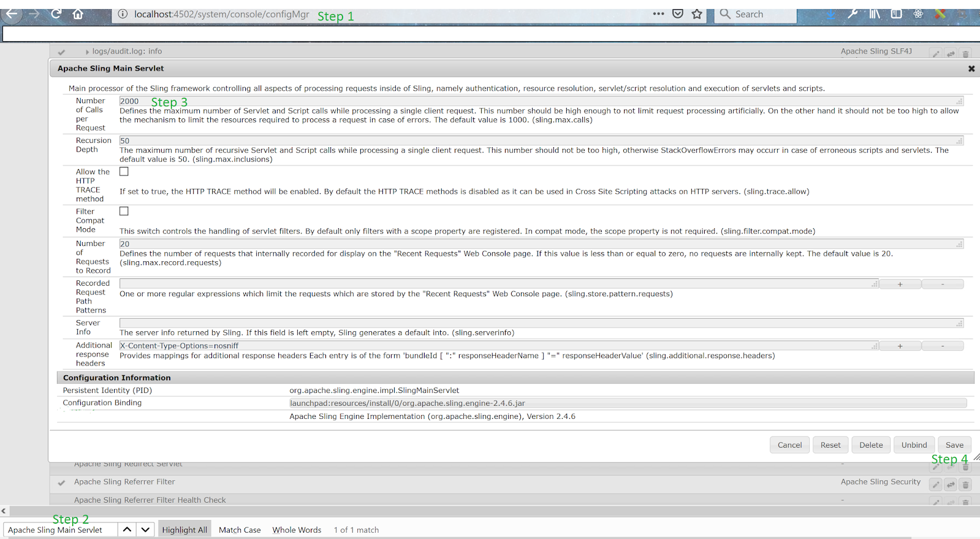Image resolution: width=980 pixels, height=539 pixels.
Task: Click the '1 of 1 match' status text
Action: (x=356, y=530)
